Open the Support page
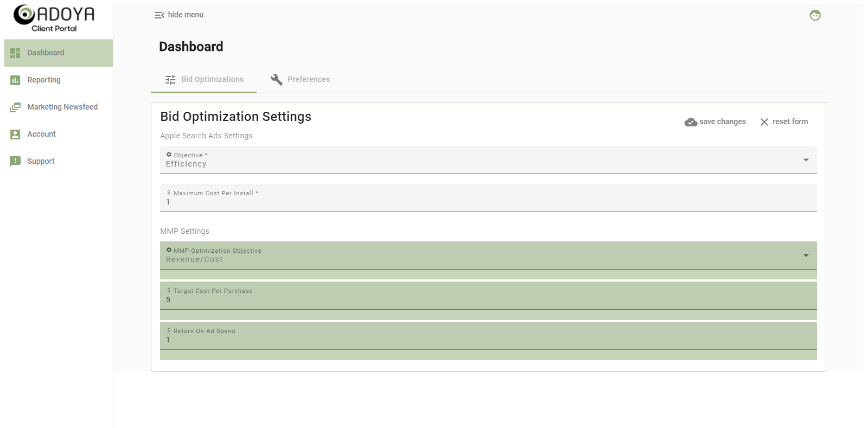The image size is (868, 428). point(59,162)
